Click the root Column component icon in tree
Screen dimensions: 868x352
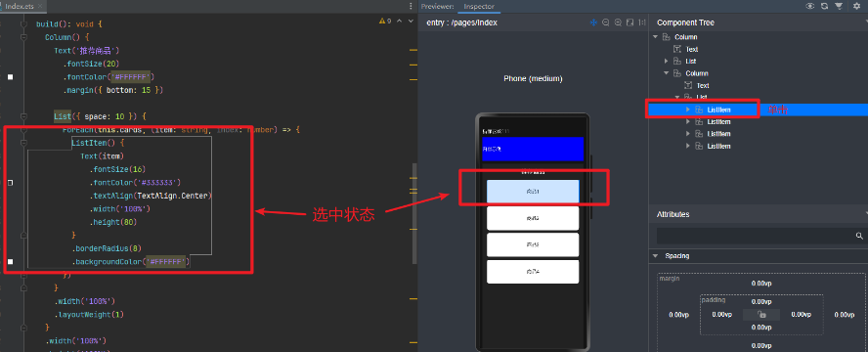point(666,37)
